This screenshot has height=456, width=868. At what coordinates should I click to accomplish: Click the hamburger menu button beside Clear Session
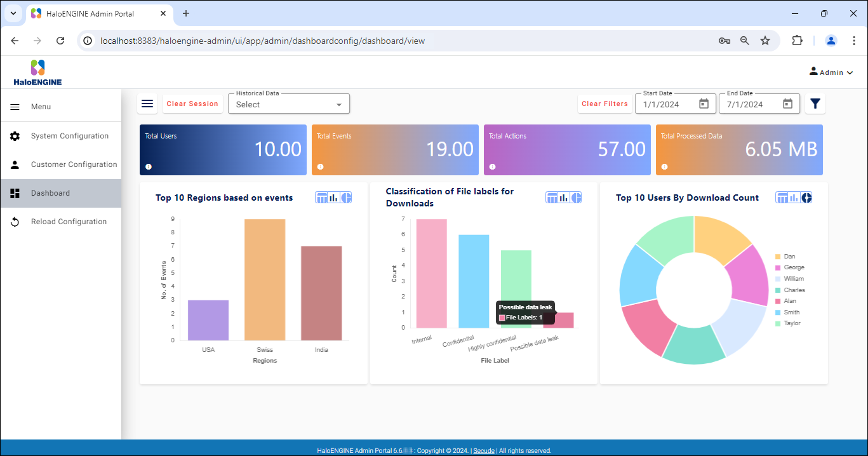click(x=147, y=104)
